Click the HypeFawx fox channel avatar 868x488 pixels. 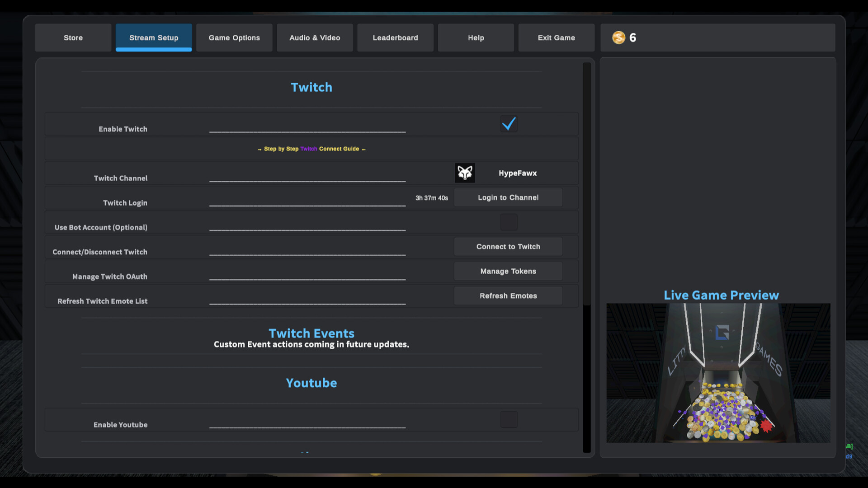click(x=465, y=173)
